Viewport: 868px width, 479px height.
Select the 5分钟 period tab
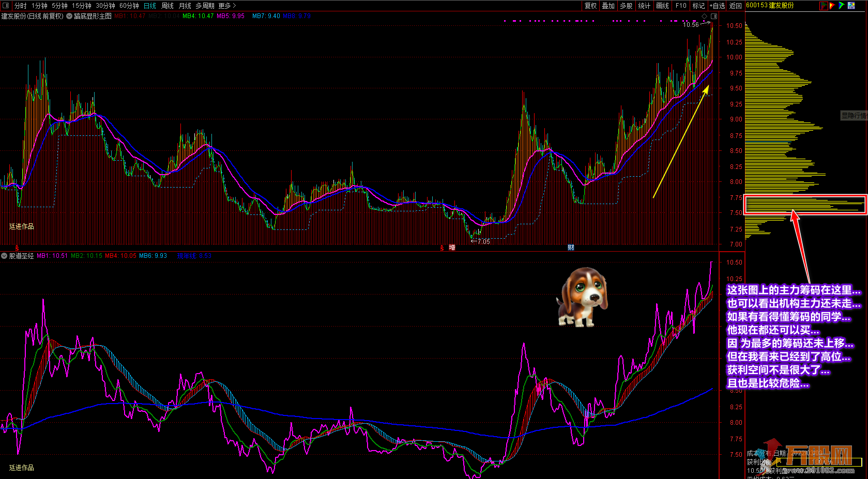[59, 6]
